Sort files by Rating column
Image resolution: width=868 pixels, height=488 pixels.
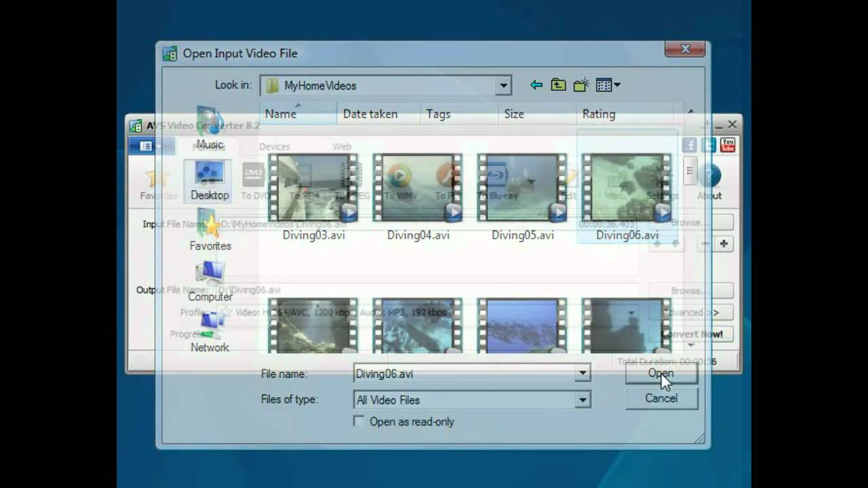coord(625,114)
